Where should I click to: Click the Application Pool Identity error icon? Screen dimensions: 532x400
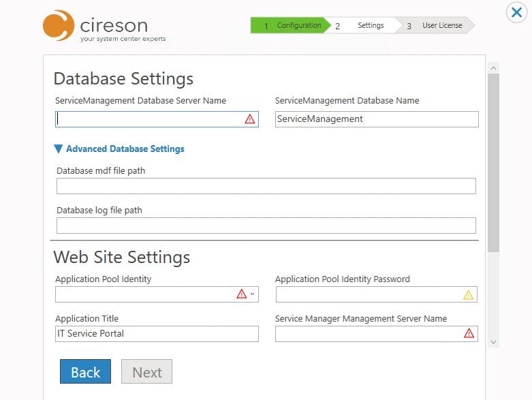tap(241, 294)
